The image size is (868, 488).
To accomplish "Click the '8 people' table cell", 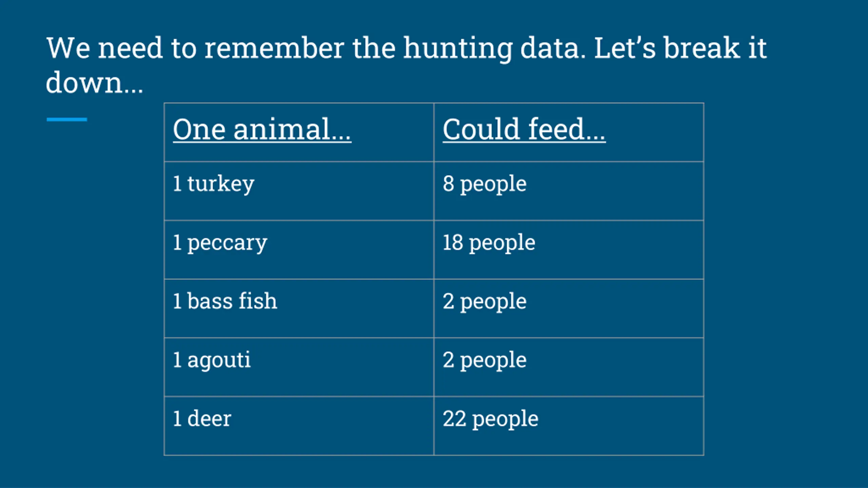I will (569, 191).
